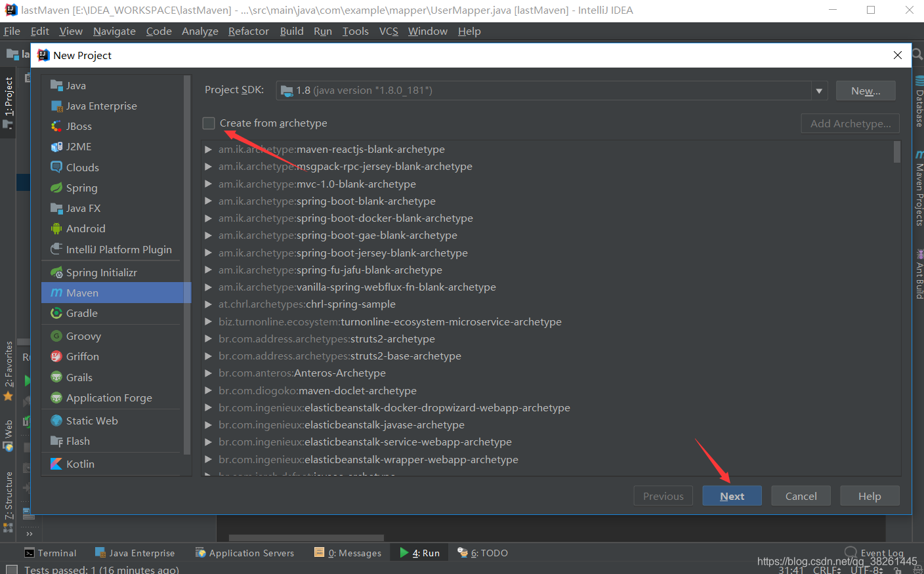Click the New... SDK button

pos(866,91)
